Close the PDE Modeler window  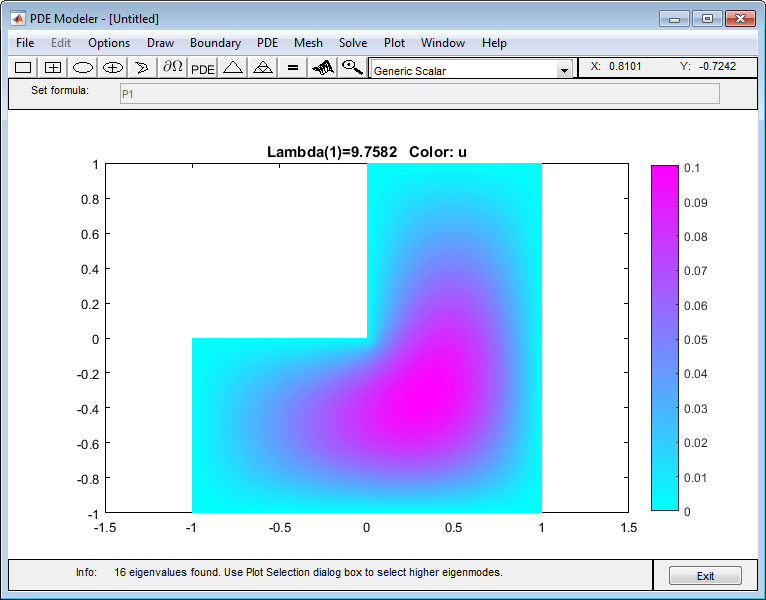(x=740, y=19)
